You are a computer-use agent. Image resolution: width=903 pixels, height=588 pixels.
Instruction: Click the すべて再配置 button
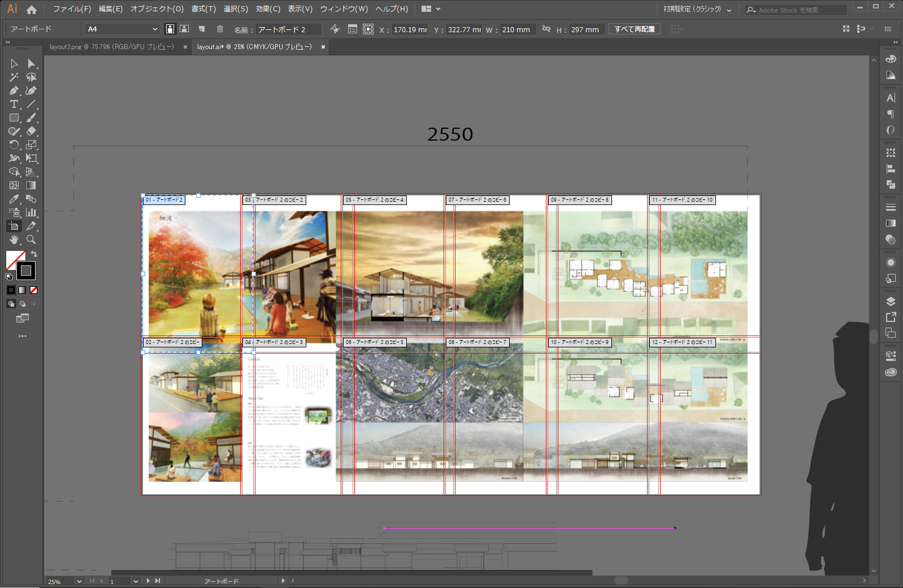[x=635, y=29]
